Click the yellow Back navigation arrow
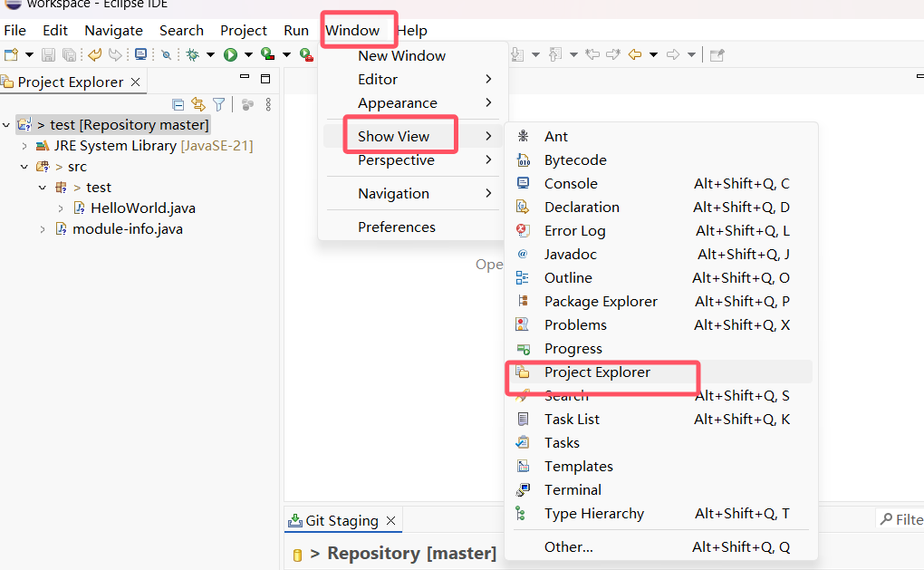This screenshot has height=570, width=924. point(635,54)
